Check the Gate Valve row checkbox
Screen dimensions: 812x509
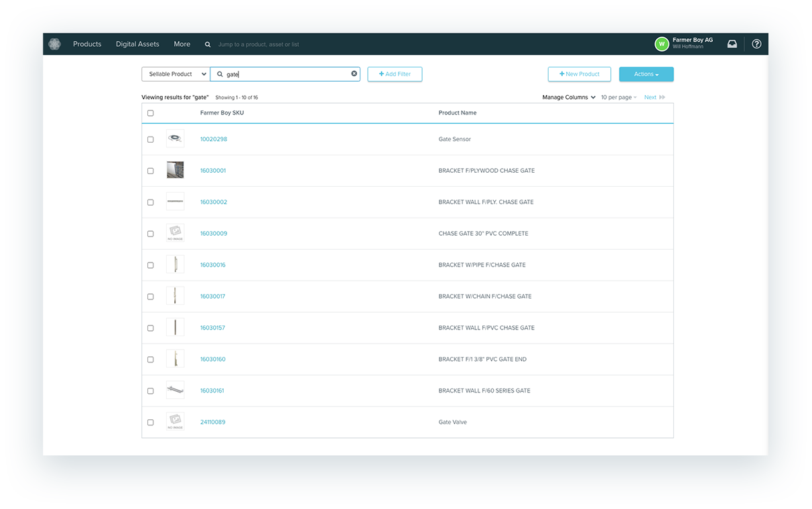coord(150,423)
